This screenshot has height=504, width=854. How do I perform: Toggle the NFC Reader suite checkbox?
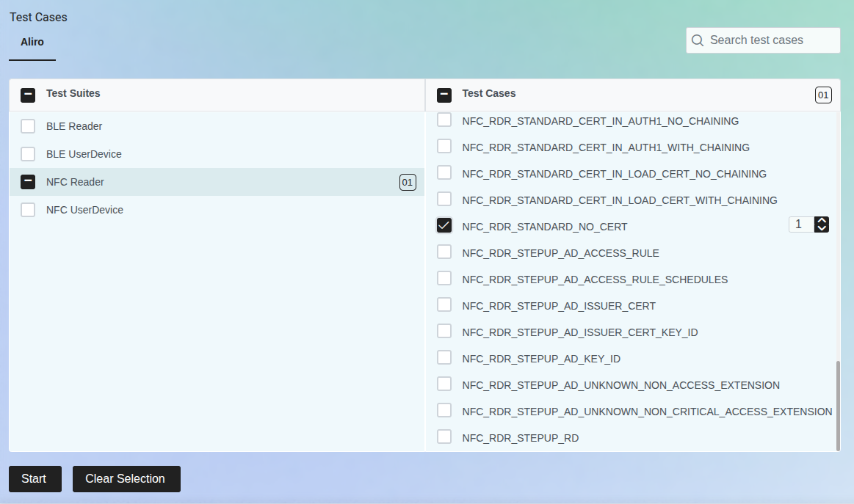(28, 182)
